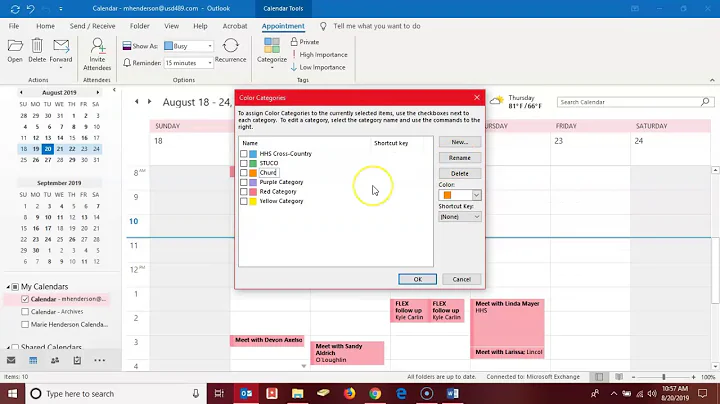The width and height of the screenshot is (720, 404).
Task: Click the Recurrence icon
Action: [x=231, y=45]
